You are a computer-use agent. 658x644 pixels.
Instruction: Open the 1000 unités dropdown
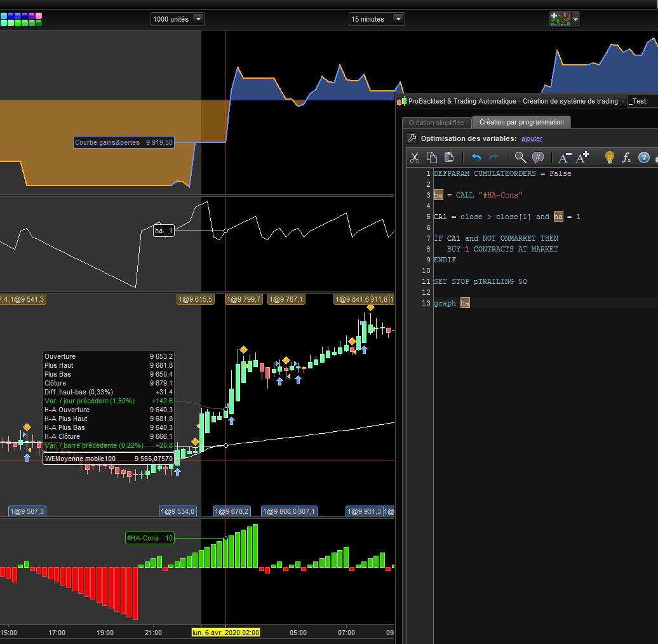[177, 19]
